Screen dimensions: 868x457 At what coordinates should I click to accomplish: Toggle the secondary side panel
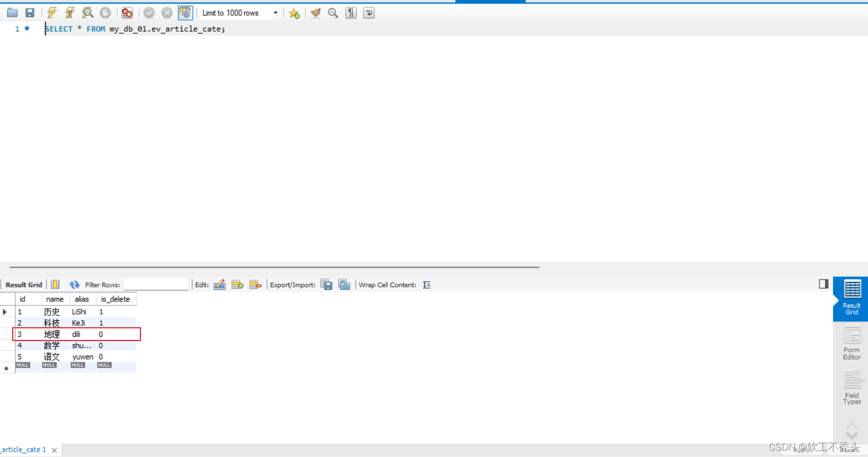tap(823, 284)
